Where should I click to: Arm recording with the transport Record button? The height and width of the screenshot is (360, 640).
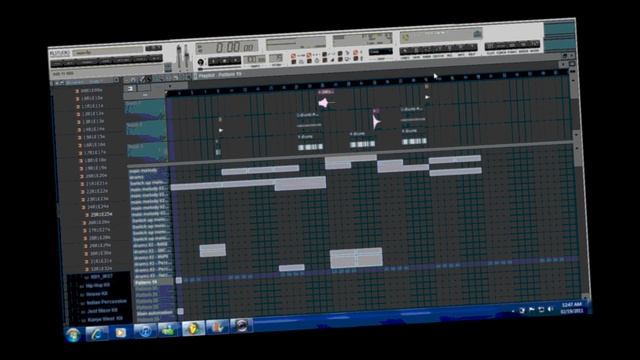click(x=235, y=61)
